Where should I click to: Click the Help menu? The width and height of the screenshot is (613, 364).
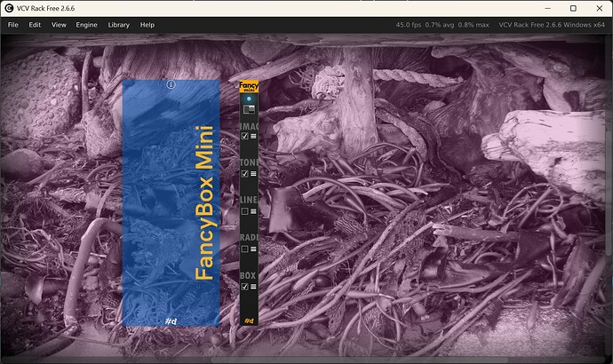click(x=147, y=25)
